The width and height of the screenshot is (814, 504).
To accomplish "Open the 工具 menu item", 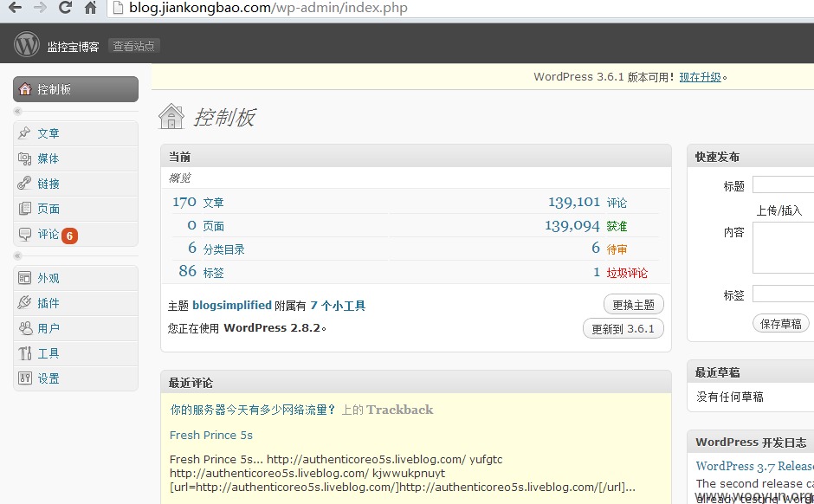I will click(76, 353).
